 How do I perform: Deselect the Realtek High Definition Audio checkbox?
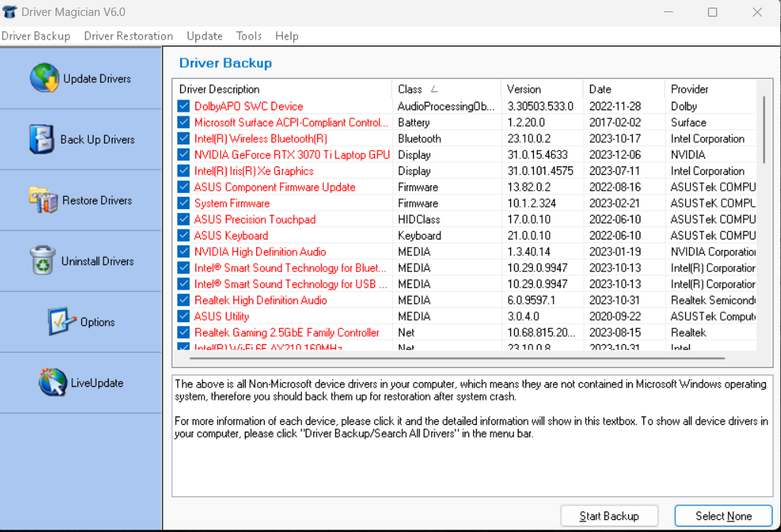click(184, 300)
